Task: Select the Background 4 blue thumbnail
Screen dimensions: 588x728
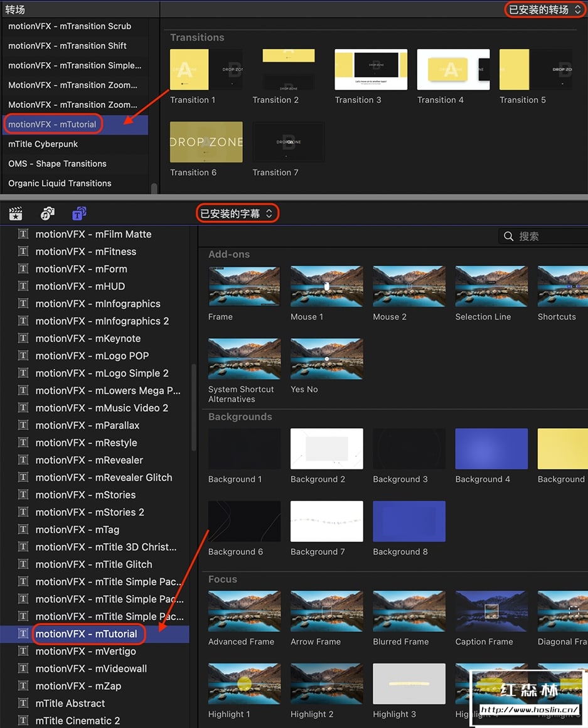Action: 491,449
